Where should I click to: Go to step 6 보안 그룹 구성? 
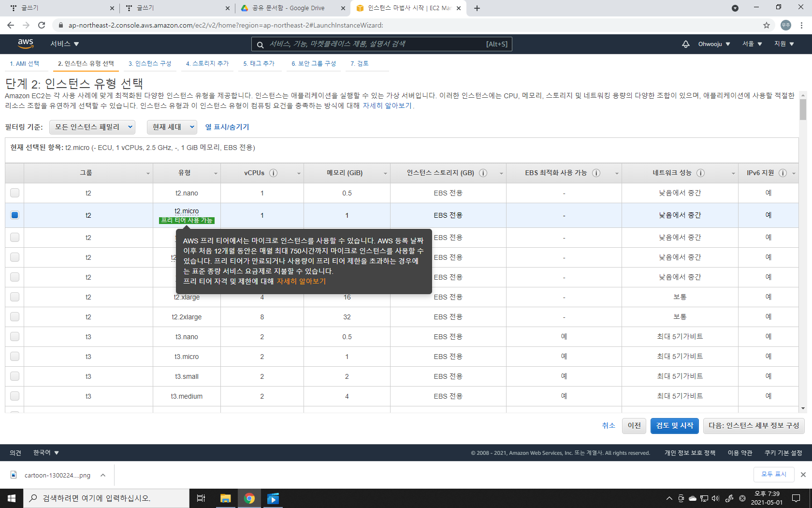[314, 63]
